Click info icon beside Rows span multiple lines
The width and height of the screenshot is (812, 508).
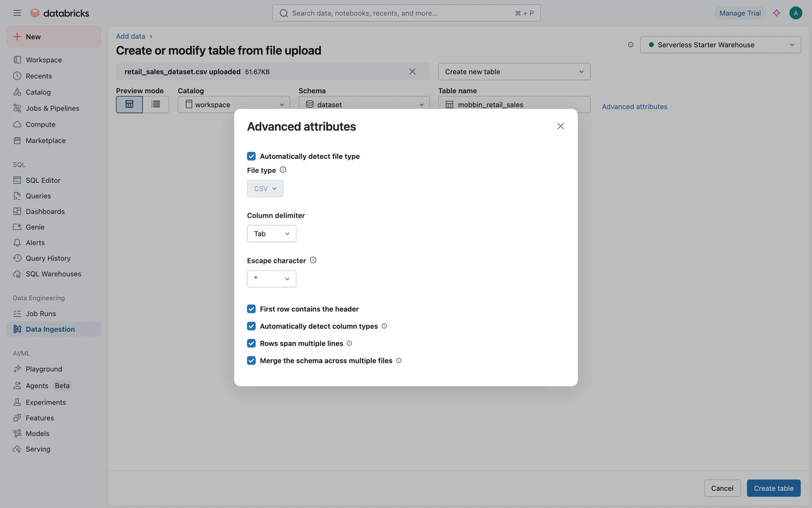pyautogui.click(x=349, y=343)
